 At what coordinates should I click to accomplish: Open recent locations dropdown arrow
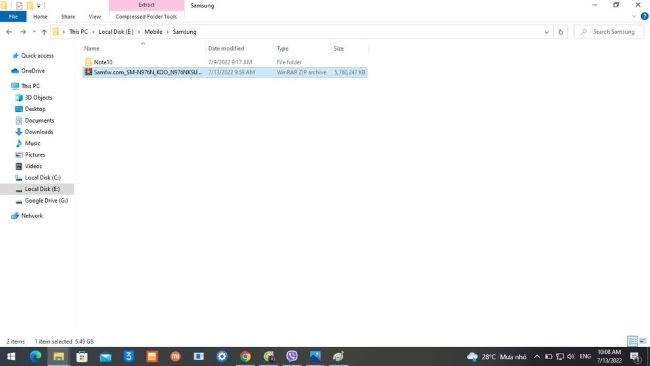click(34, 32)
